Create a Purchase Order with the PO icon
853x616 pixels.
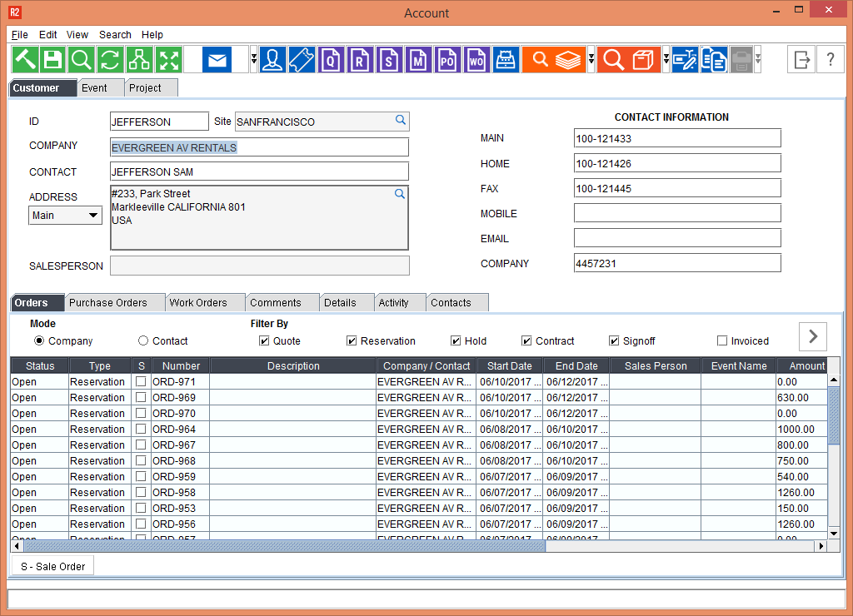(447, 59)
